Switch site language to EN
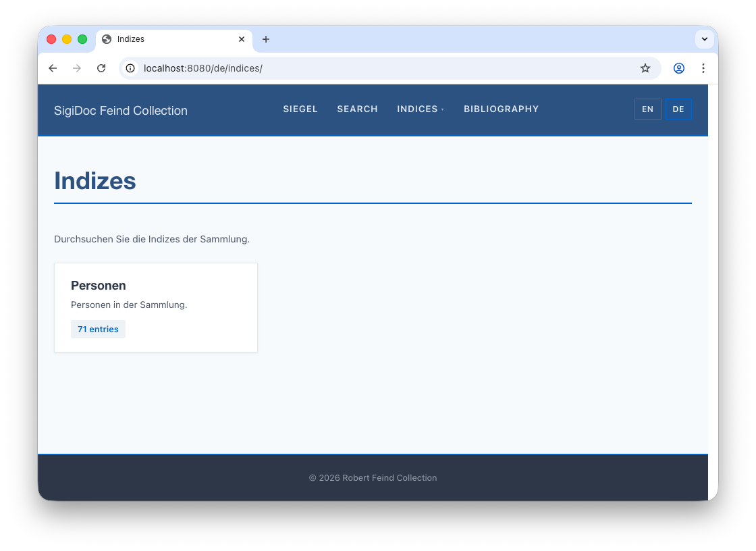Screen dimensions: 756x551 647,109
